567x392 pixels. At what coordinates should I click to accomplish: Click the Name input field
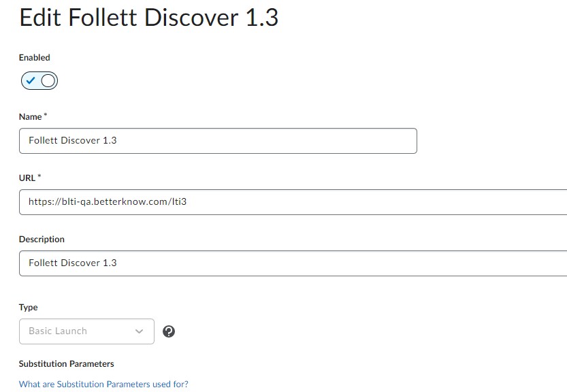pyautogui.click(x=218, y=140)
